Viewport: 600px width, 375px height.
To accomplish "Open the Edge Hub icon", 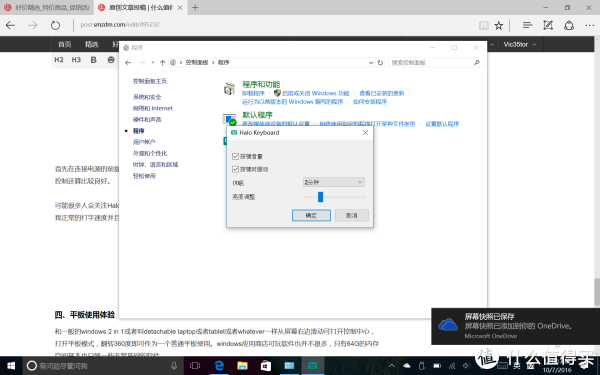I will (528, 25).
